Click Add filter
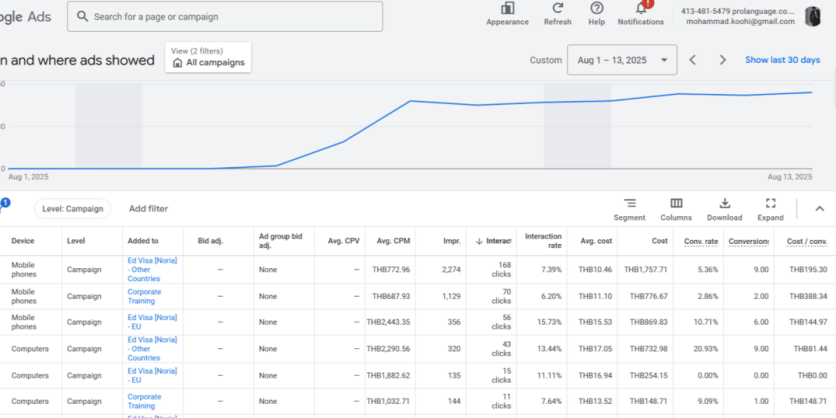The height and width of the screenshot is (418, 836). 148,208
